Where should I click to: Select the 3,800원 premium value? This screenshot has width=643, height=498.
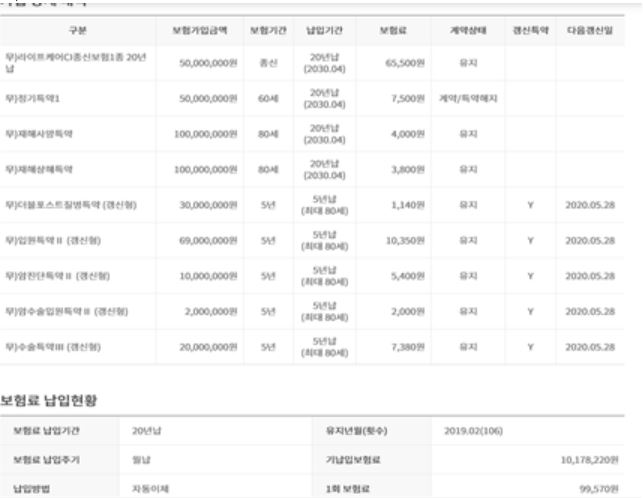408,169
